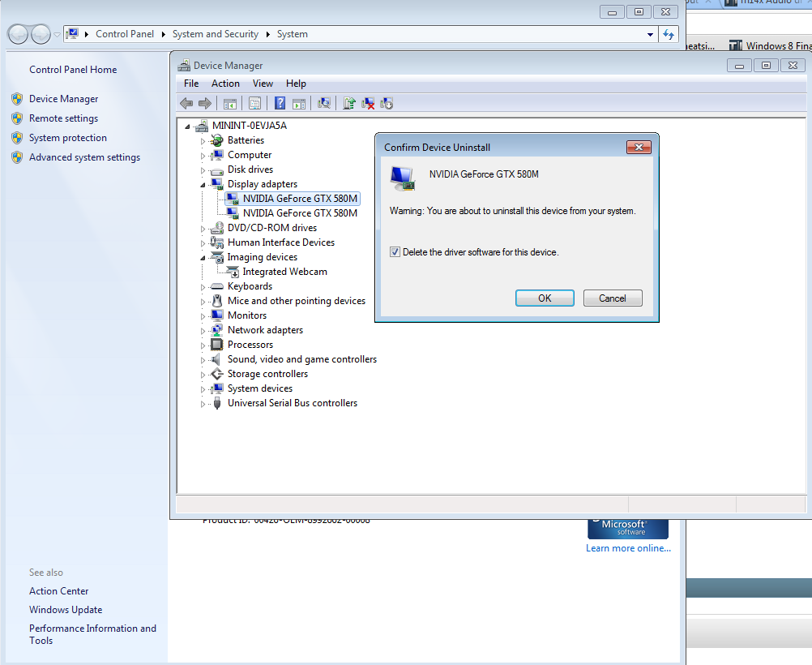Viewport: 812px width, 665px height.
Task: Select the Computer tree item label
Action: point(250,155)
